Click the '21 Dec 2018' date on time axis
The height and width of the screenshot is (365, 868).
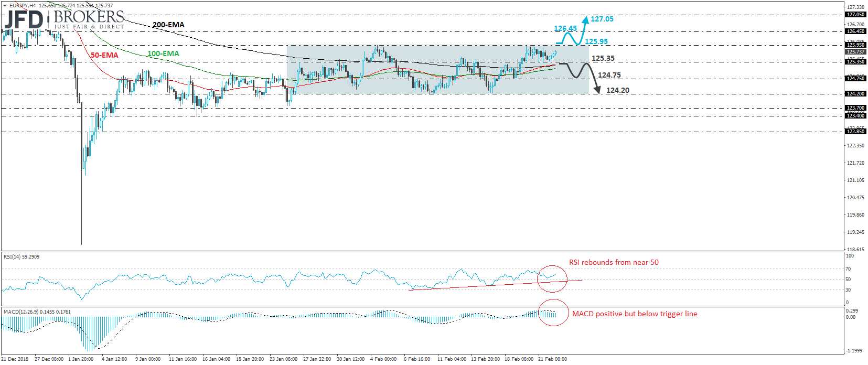click(x=16, y=359)
